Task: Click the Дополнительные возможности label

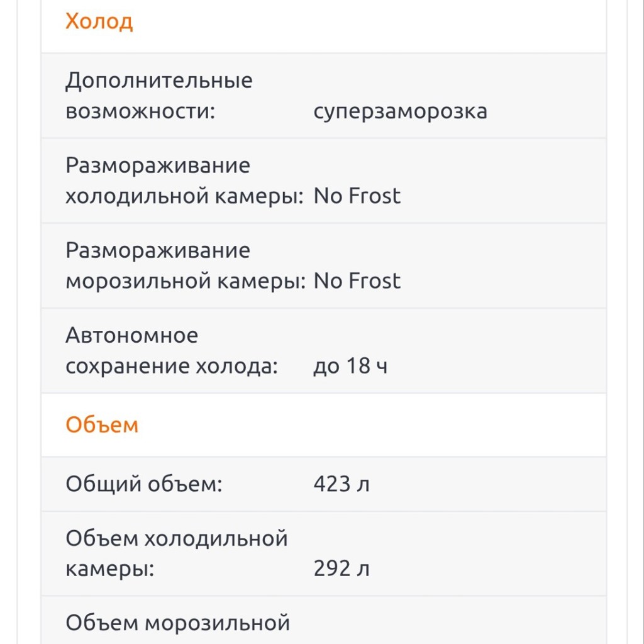Action: [x=159, y=96]
